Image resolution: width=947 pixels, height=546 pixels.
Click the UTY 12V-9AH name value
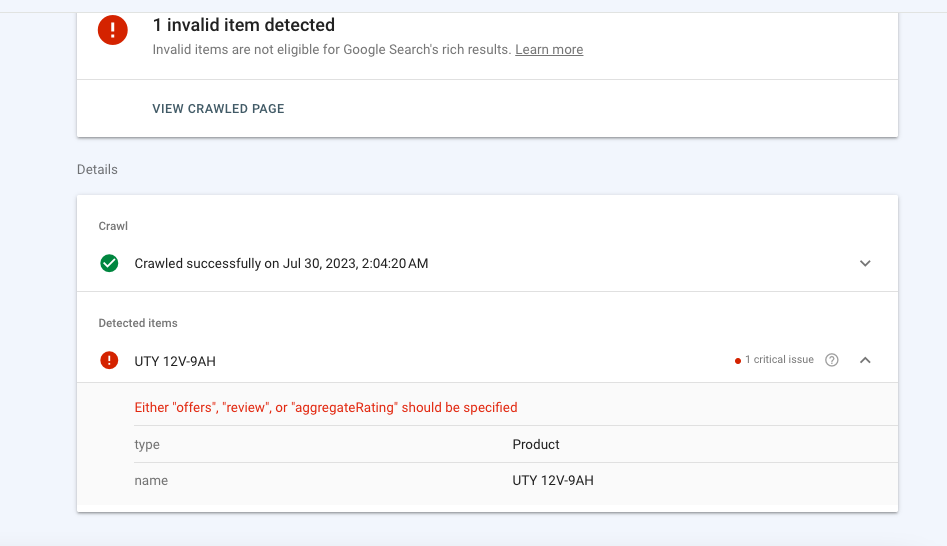(x=553, y=480)
